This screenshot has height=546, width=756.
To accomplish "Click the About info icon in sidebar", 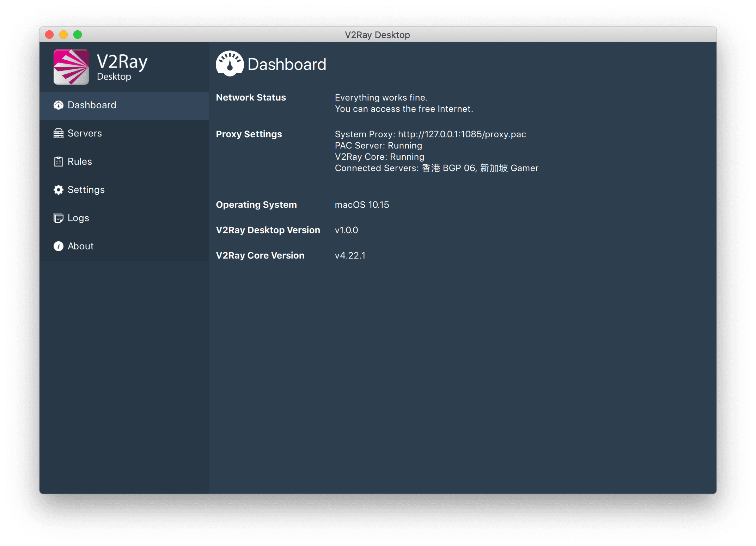I will (x=59, y=246).
